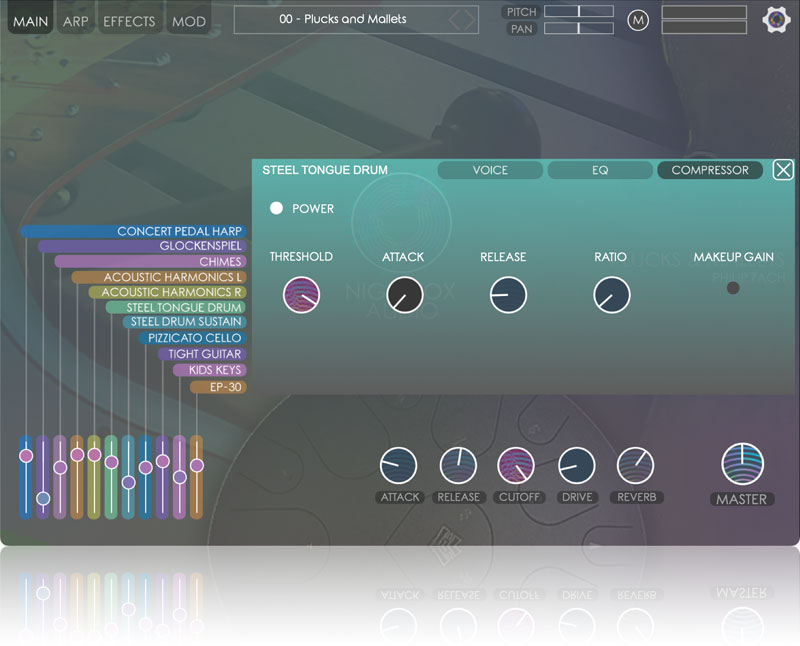Click the main Attack knob at bottom
Image resolution: width=800 pixels, height=646 pixels.
[398, 465]
